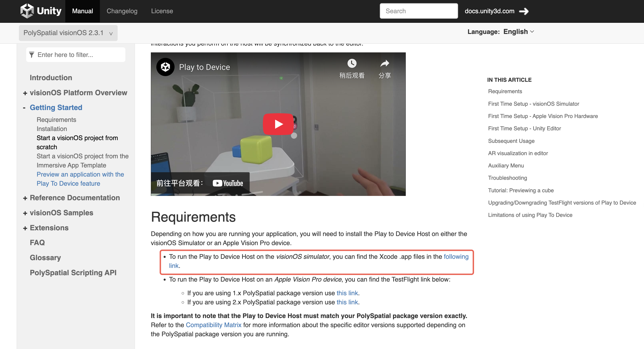Jump to Subsequent Usage section

511,141
